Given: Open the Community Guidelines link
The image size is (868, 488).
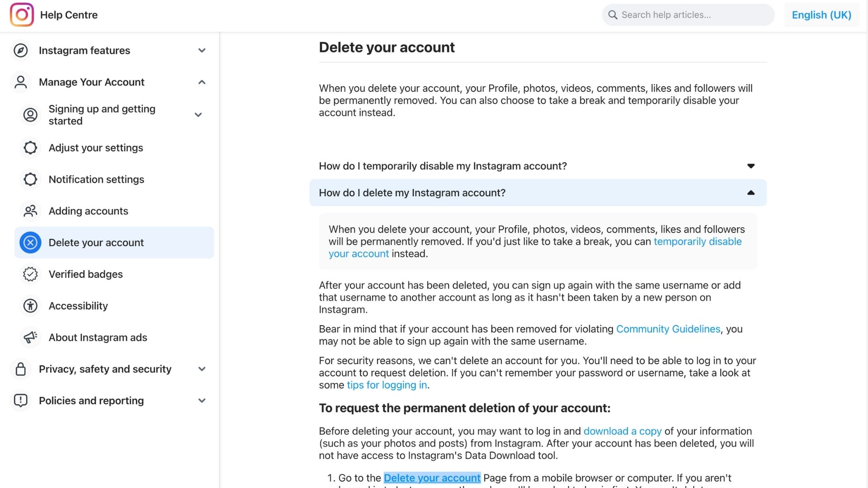Looking at the screenshot, I should (x=668, y=329).
